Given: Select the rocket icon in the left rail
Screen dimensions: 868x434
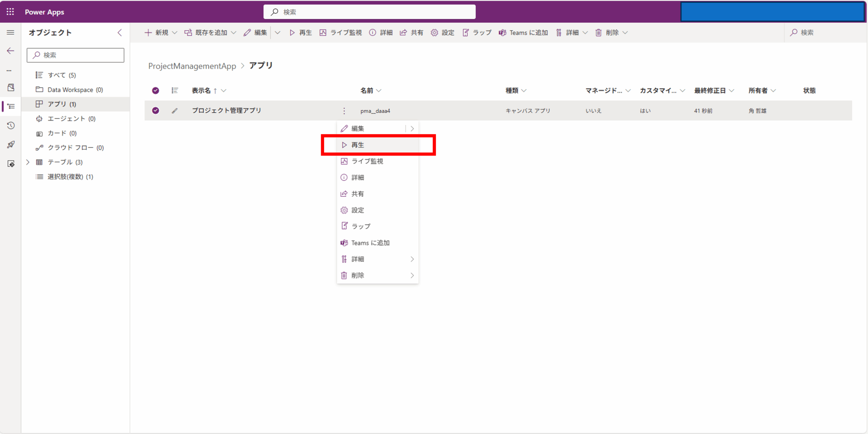Looking at the screenshot, I should coord(11,145).
